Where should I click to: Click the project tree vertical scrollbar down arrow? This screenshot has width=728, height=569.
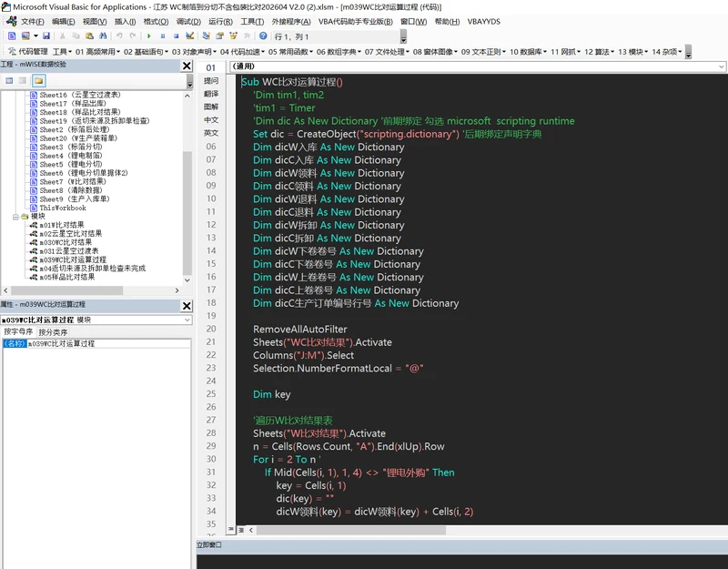(187, 280)
